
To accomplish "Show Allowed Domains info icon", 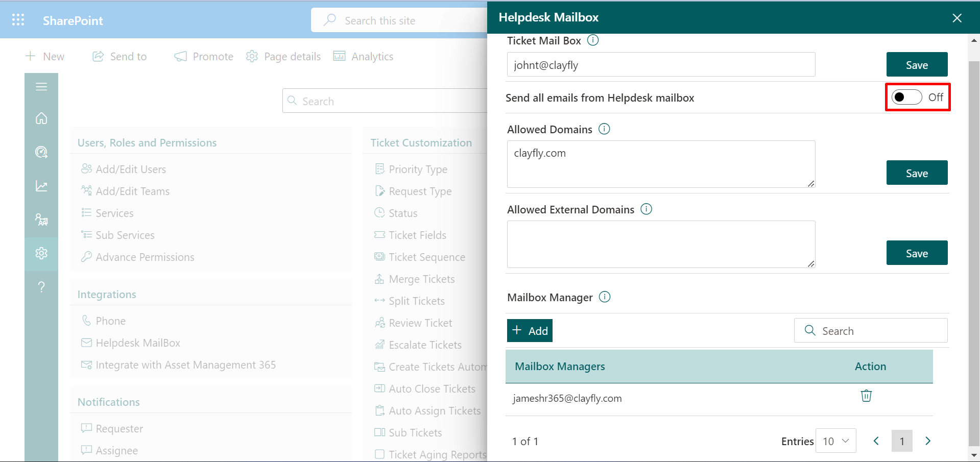I will pyautogui.click(x=604, y=129).
